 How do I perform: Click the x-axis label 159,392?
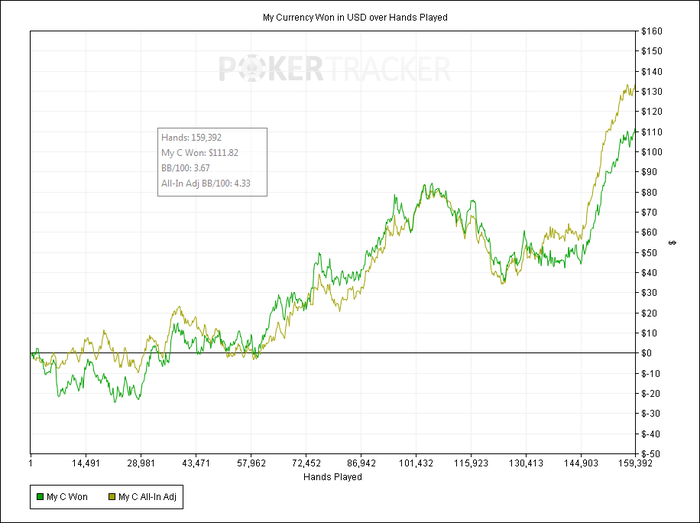635,463
